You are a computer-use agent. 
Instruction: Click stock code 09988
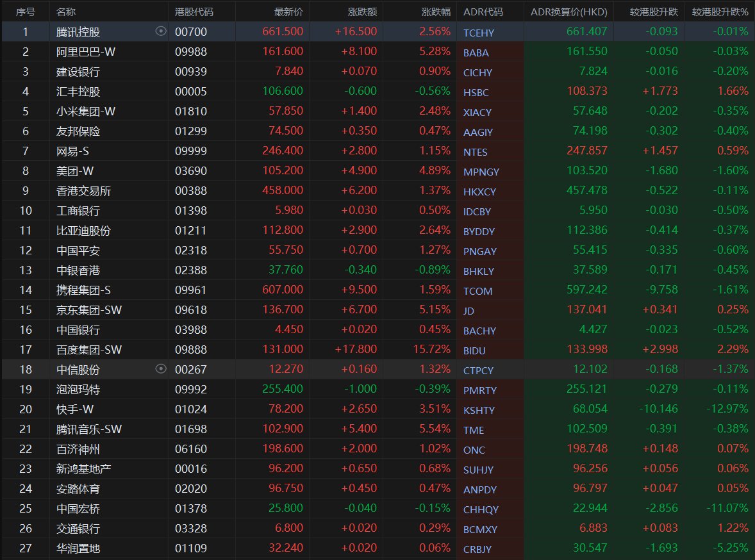(191, 51)
